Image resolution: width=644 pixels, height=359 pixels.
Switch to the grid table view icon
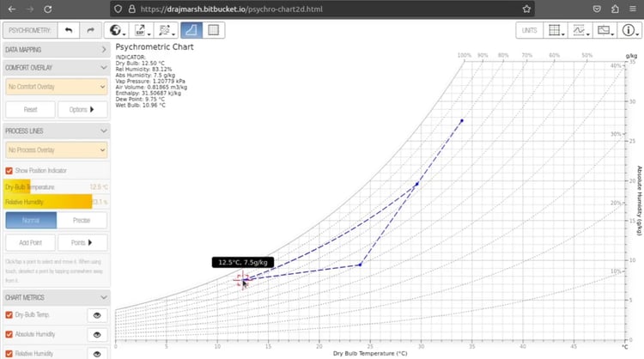(x=213, y=30)
